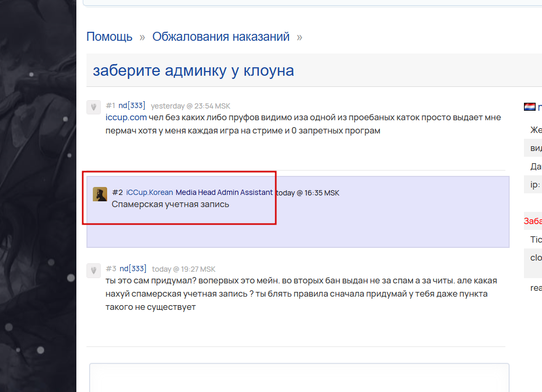Click thread title заберите админку у клоуна
Image resolution: width=542 pixels, height=392 pixels.
click(x=193, y=70)
